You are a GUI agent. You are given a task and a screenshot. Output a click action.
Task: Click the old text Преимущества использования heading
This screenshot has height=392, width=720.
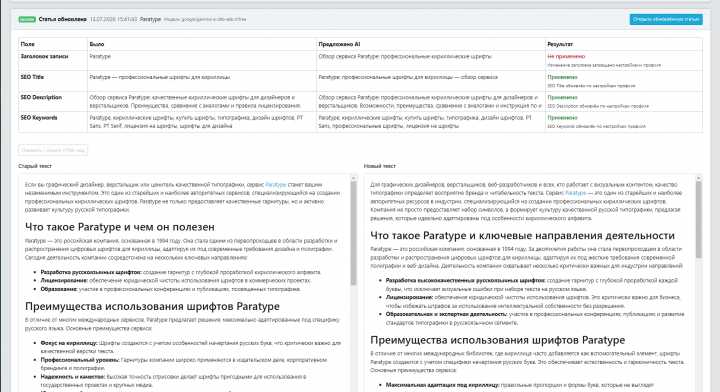pos(152,306)
